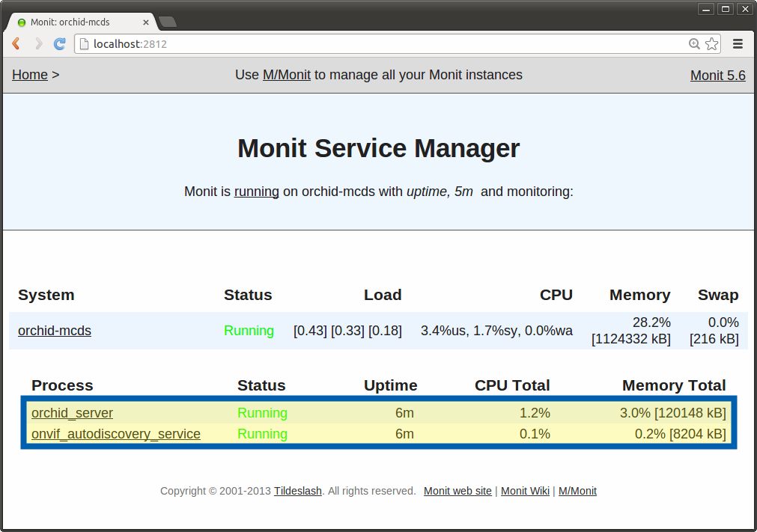Open the orchid-mcds system link
The height and width of the screenshot is (532, 757).
click(55, 331)
